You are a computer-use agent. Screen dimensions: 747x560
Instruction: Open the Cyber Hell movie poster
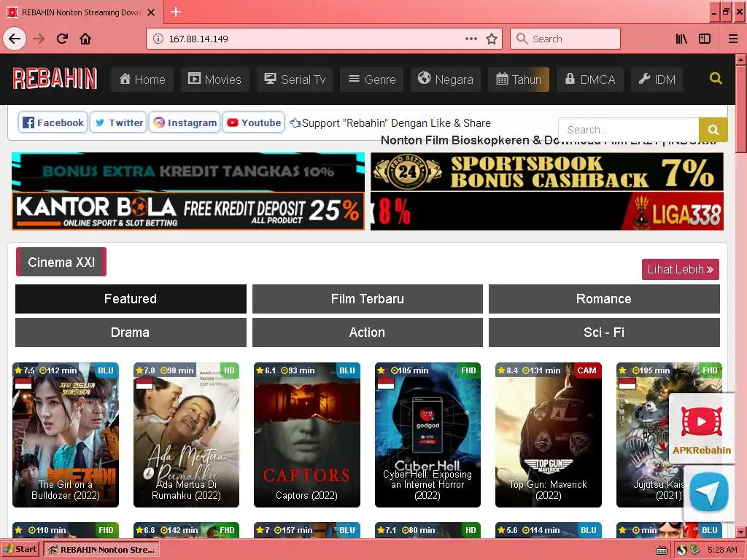tap(427, 435)
